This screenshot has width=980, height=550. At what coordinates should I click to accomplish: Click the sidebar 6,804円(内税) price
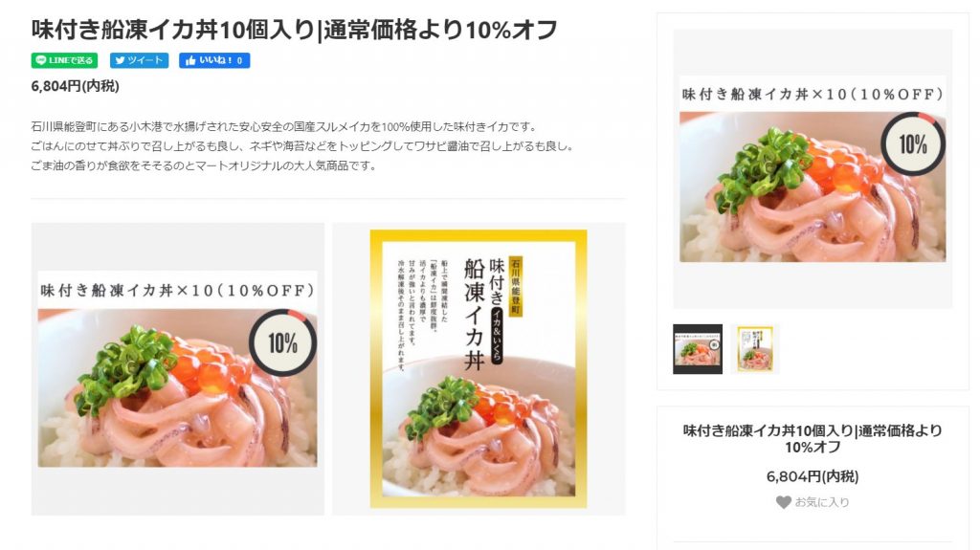(813, 477)
